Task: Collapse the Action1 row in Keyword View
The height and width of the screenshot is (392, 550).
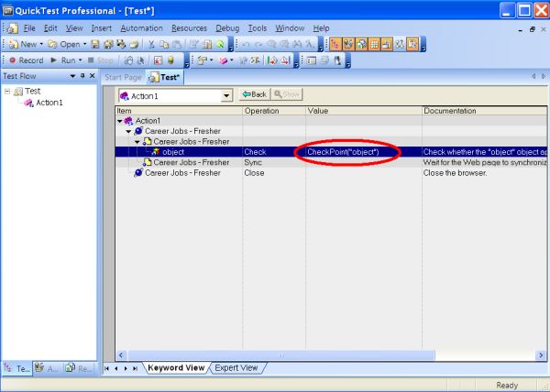Action: click(x=120, y=121)
